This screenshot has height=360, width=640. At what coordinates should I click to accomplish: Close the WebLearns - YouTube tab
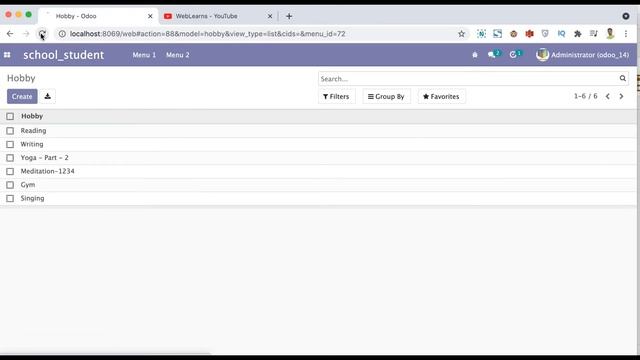tap(270, 16)
